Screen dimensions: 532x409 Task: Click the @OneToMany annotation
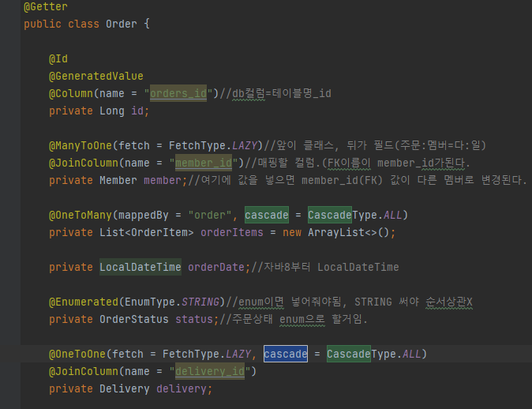tap(81, 216)
